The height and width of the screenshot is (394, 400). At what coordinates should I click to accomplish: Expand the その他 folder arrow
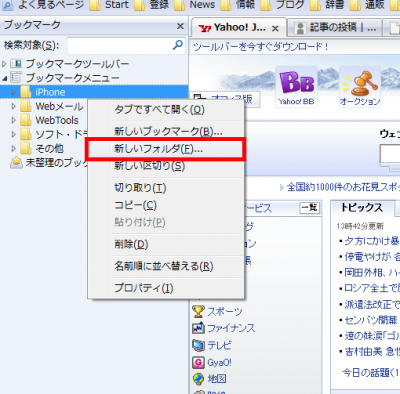coord(13,148)
